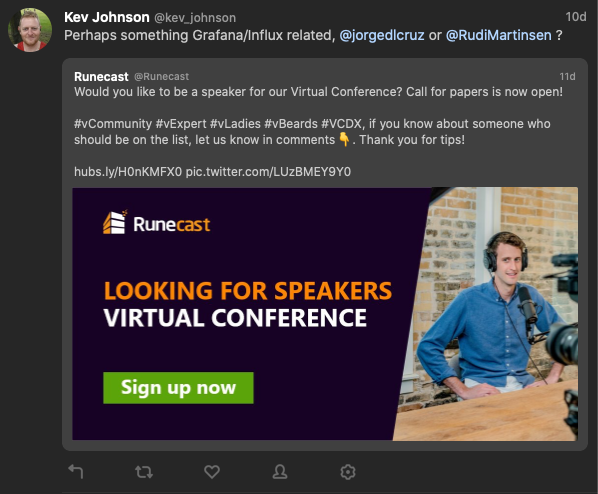Image resolution: width=598 pixels, height=494 pixels.
Task: Open the hubs.ly/H0nKMFX0 short link
Action: 128,172
